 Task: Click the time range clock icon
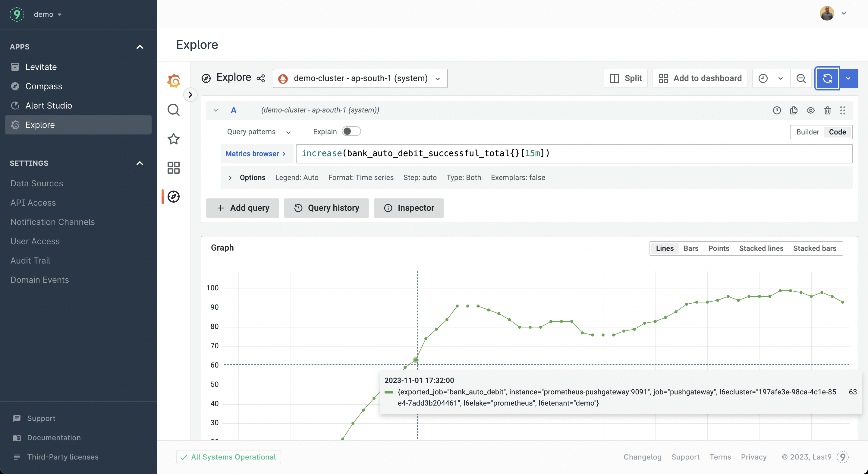click(763, 78)
